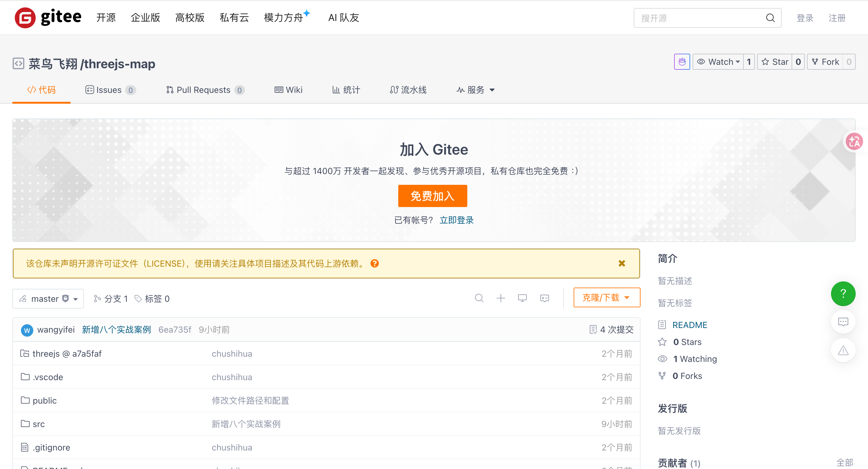Click the 注册 link
868x469 pixels.
point(837,18)
